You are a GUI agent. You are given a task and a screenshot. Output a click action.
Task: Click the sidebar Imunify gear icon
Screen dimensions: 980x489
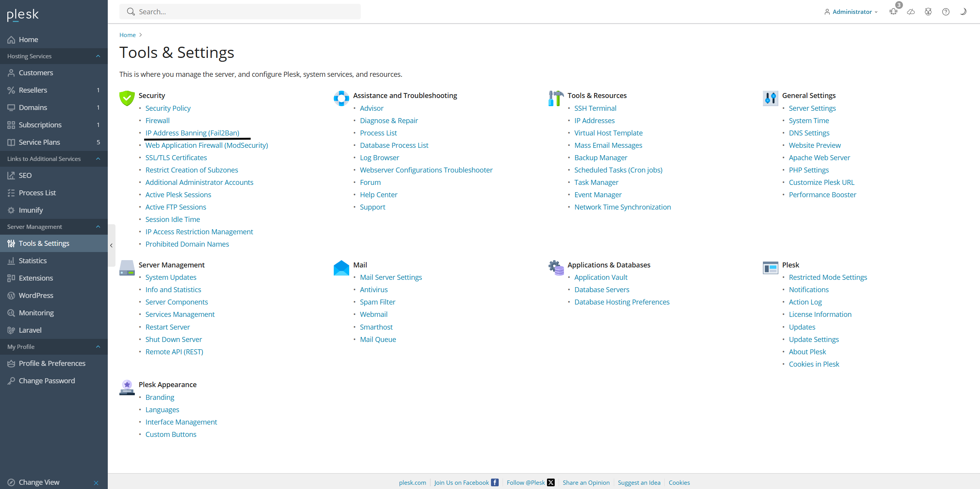pos(11,210)
